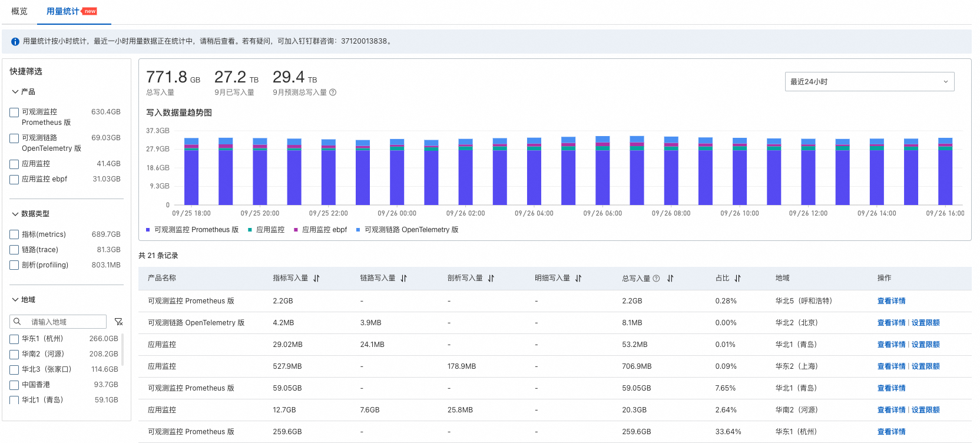Click the new badge on 用量统计 tab
The width and height of the screenshot is (980, 443).
click(x=90, y=11)
